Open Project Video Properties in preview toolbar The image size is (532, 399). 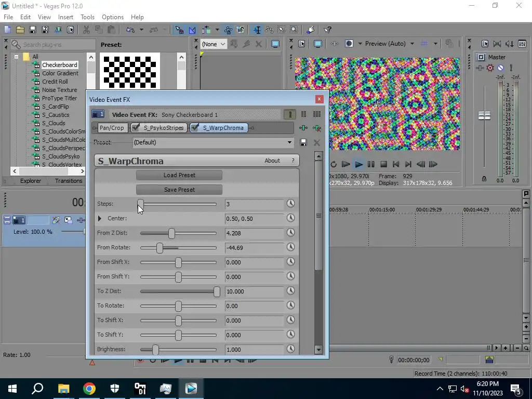[x=302, y=44]
